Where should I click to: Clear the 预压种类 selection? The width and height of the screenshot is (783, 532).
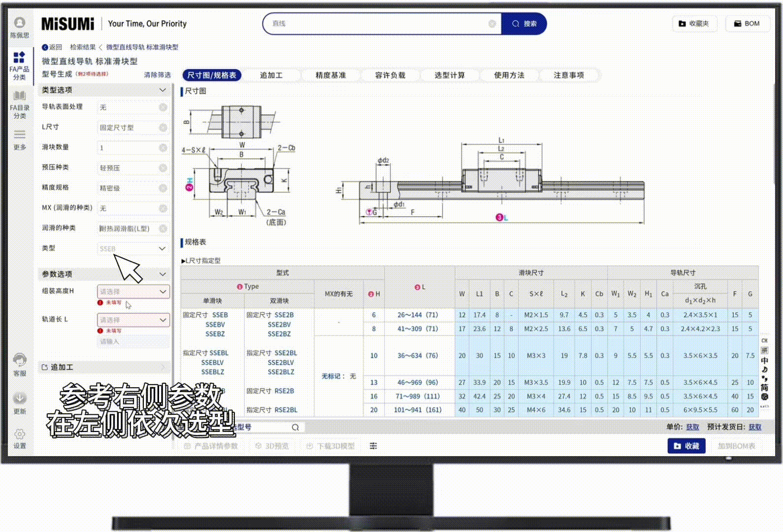[x=163, y=168]
